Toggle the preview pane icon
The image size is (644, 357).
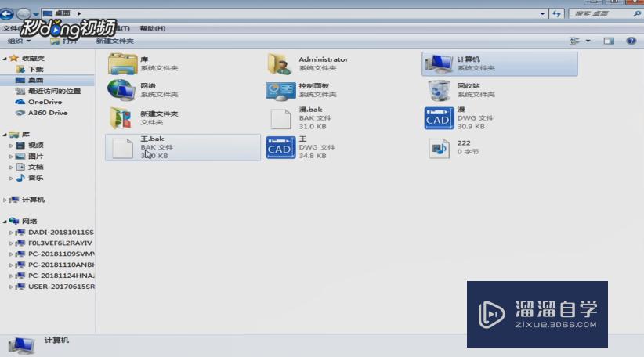pyautogui.click(x=609, y=41)
